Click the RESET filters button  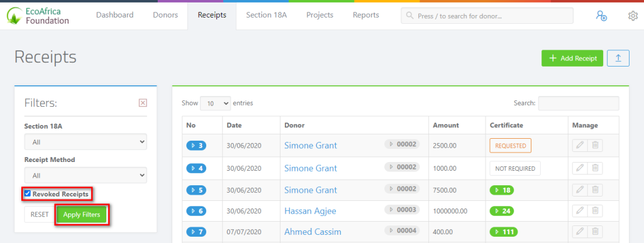click(40, 215)
